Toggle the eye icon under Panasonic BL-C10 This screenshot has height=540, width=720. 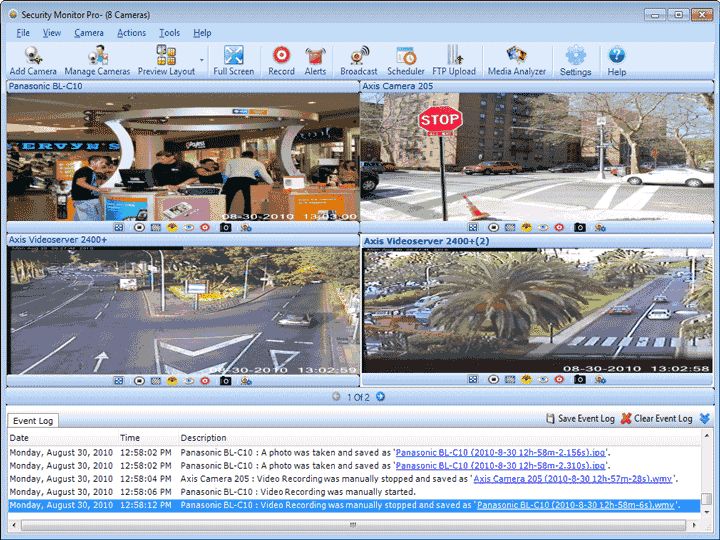click(189, 227)
